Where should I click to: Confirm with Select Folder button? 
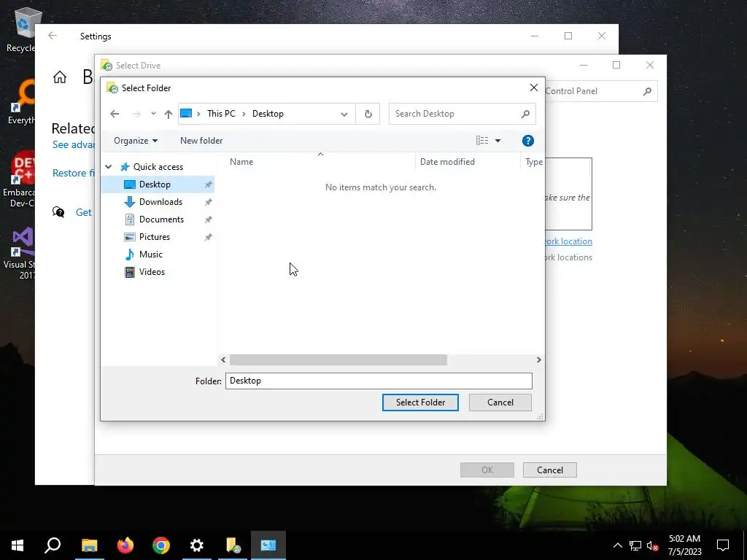(420, 402)
